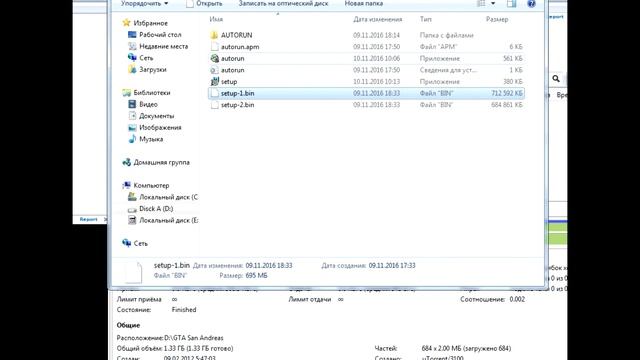Click the Изображения library icon
Image resolution: width=640 pixels, height=360 pixels.
[x=132, y=127]
